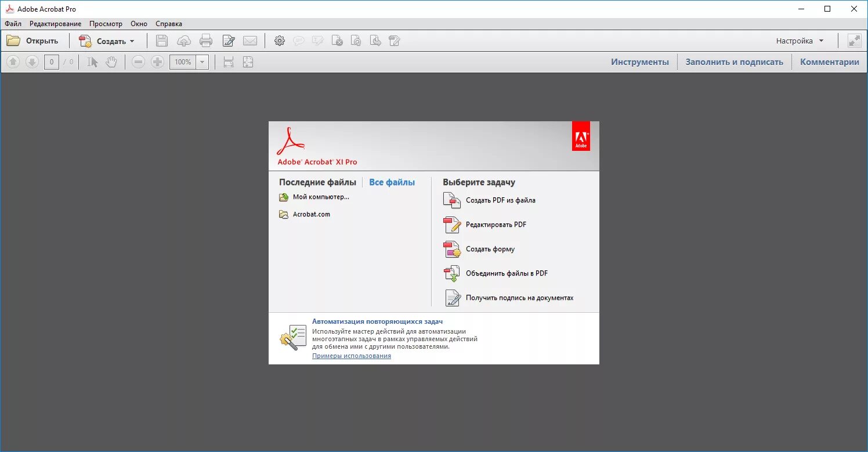The width and height of the screenshot is (868, 452).
Task: Click the printer icon
Action: point(206,41)
